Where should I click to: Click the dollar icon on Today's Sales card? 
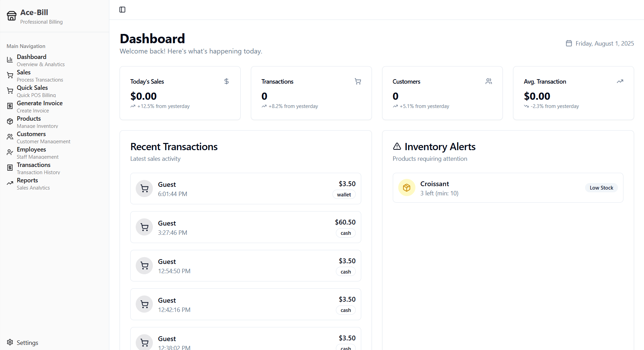226,81
